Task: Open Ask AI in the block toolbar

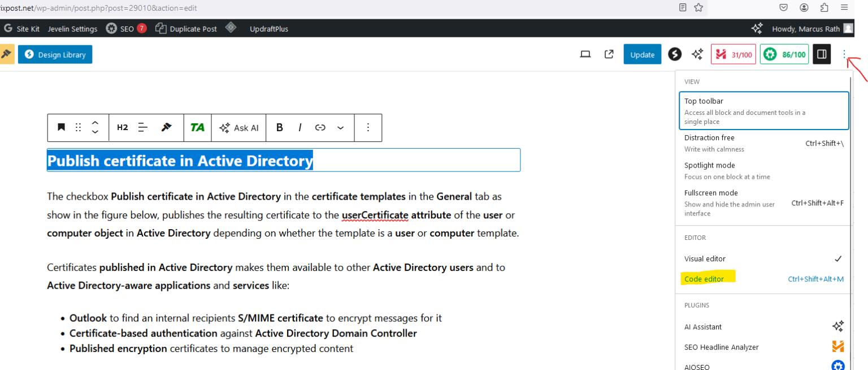Action: point(238,127)
